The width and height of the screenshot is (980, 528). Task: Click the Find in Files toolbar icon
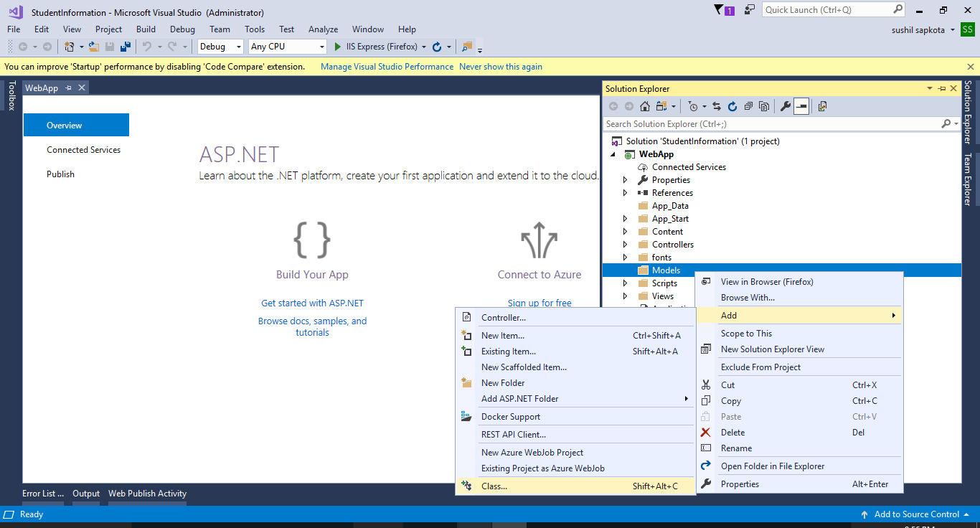click(467, 47)
